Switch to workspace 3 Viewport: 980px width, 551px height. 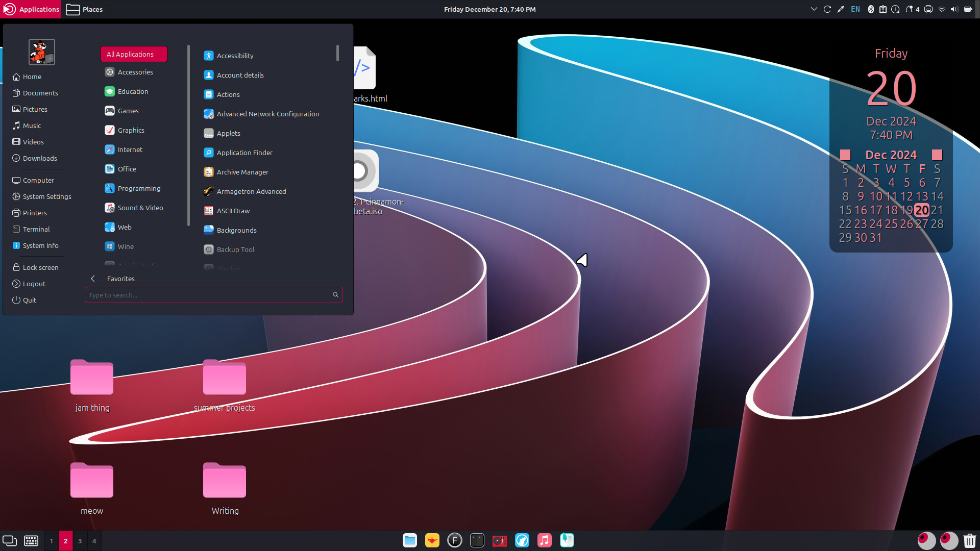tap(80, 541)
